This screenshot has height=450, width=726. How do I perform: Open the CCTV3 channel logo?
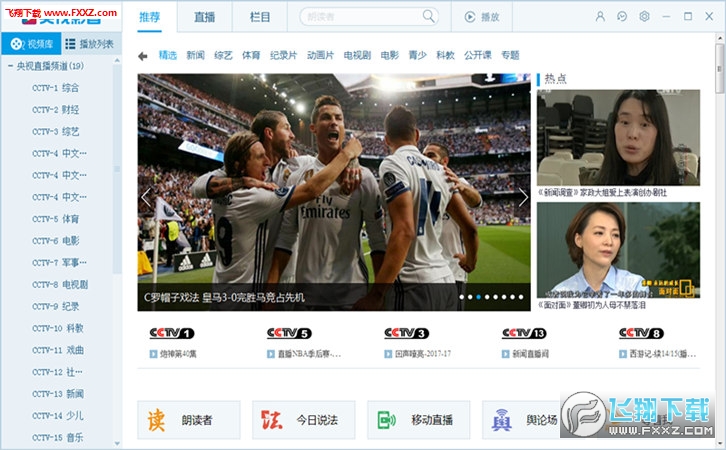click(x=407, y=333)
